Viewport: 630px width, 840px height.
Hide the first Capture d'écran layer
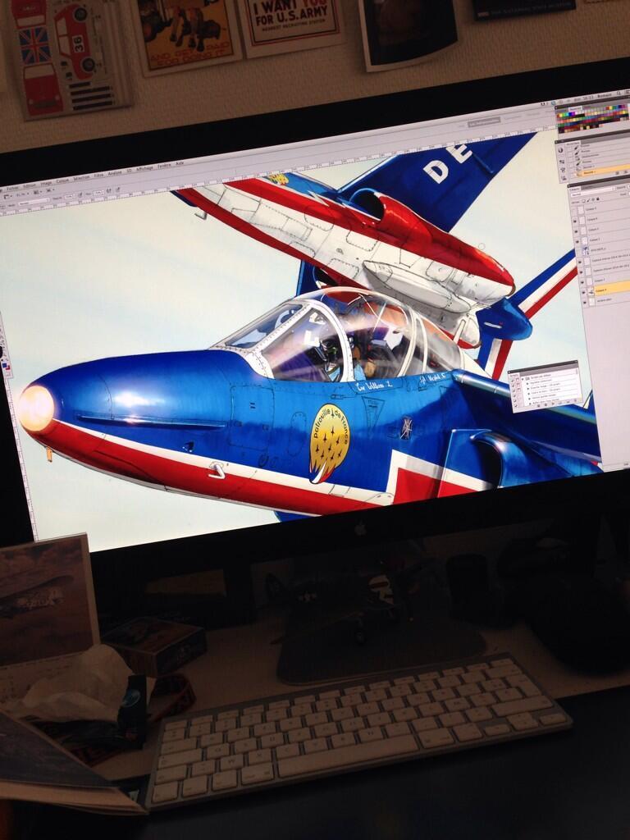pos(580,262)
